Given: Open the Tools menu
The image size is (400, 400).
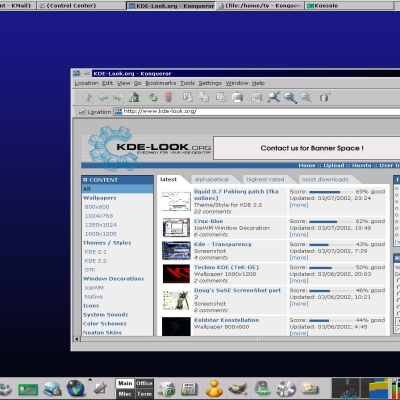Looking at the screenshot, I should pos(188,83).
